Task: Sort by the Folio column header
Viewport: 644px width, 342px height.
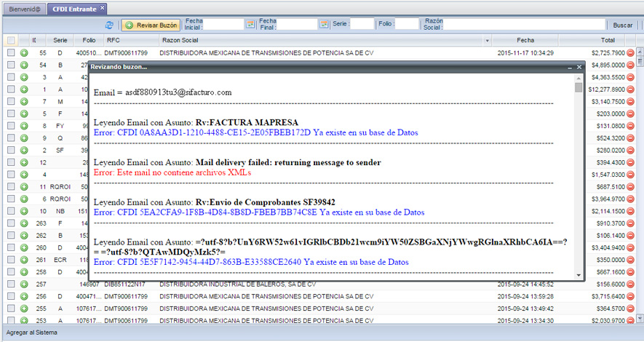Action: [x=89, y=40]
